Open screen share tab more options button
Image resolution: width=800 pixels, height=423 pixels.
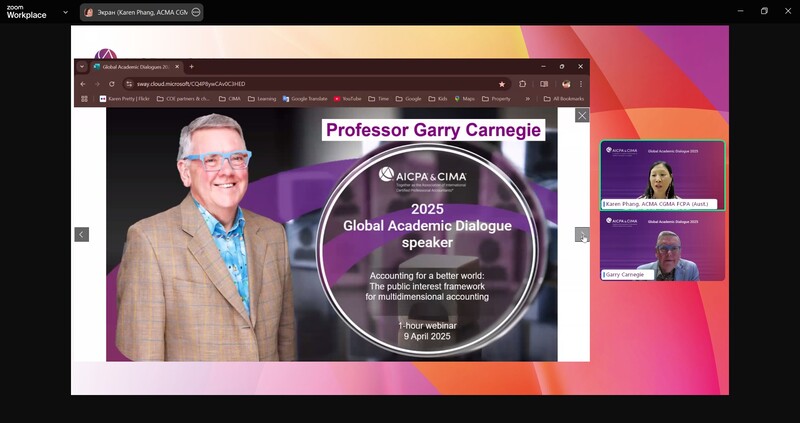pos(196,12)
